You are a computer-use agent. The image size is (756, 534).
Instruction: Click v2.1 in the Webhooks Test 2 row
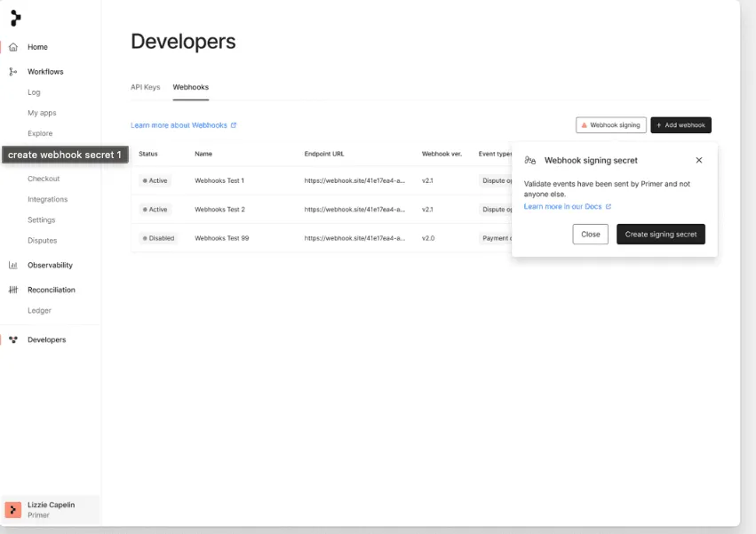click(x=427, y=210)
